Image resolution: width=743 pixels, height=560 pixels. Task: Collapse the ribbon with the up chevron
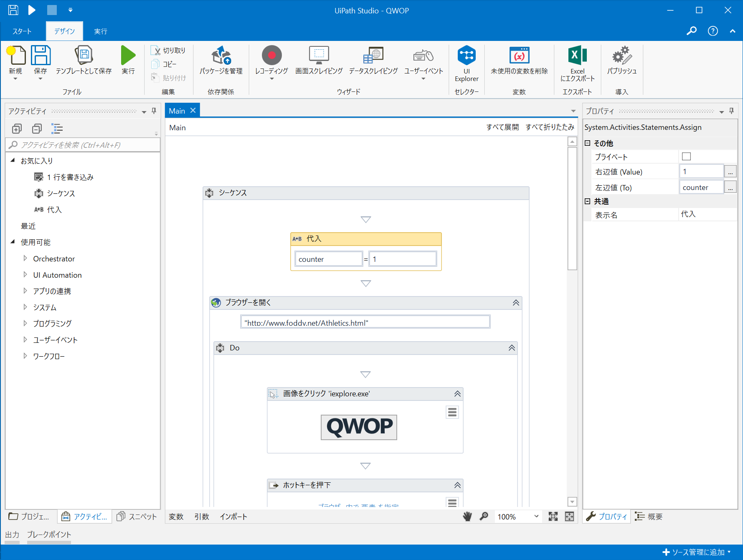733,31
